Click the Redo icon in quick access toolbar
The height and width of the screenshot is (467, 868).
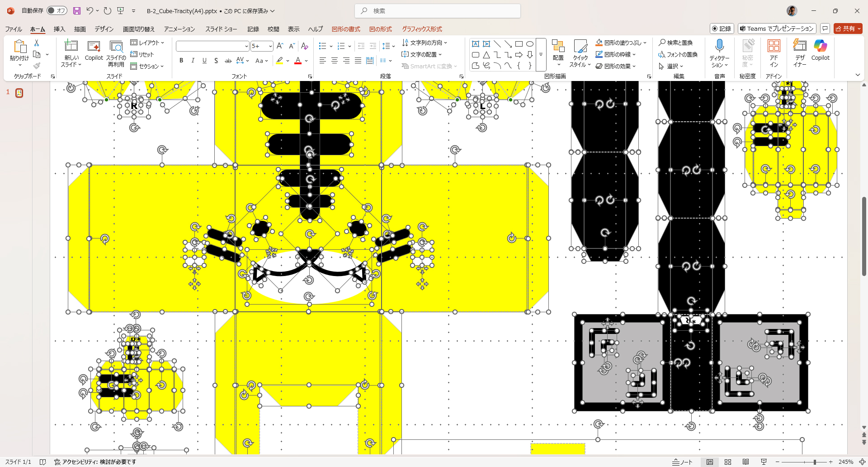click(x=108, y=11)
